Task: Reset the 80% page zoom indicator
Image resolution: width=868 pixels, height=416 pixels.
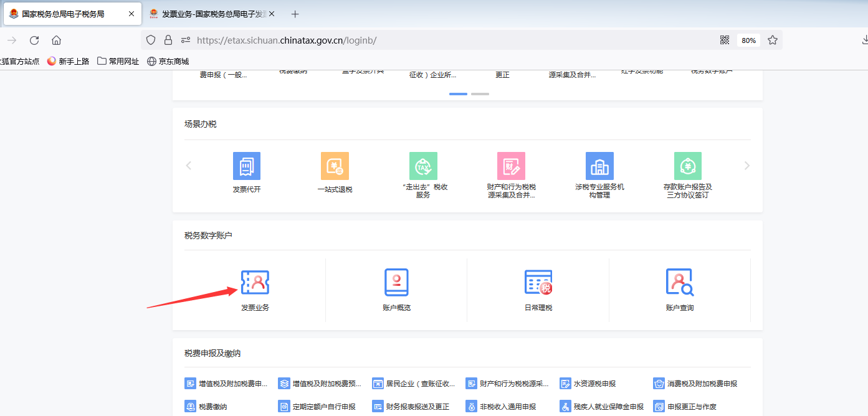Action: click(x=748, y=40)
